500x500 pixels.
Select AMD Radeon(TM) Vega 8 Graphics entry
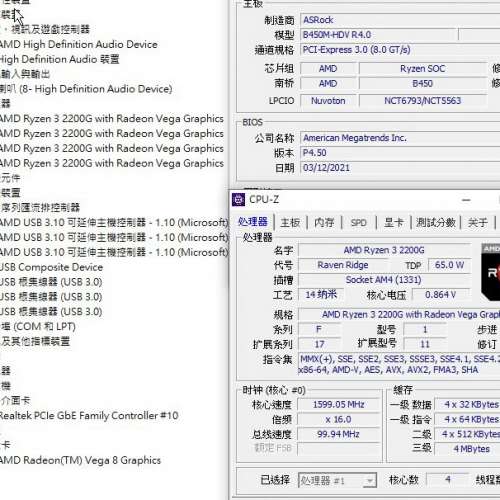80,460
